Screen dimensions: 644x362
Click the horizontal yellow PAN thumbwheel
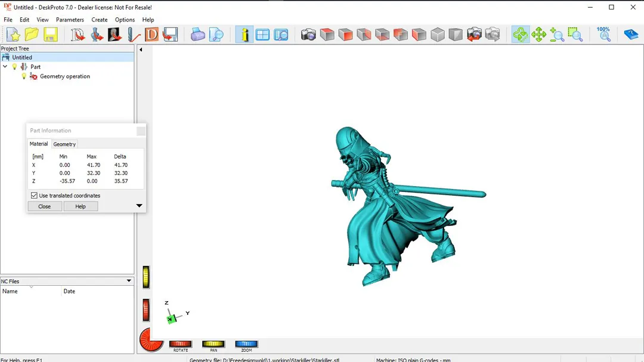point(213,344)
